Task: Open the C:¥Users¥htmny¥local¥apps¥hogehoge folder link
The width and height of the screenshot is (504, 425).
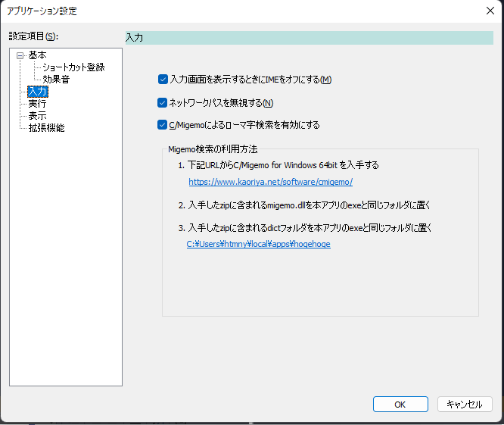Action: point(258,244)
